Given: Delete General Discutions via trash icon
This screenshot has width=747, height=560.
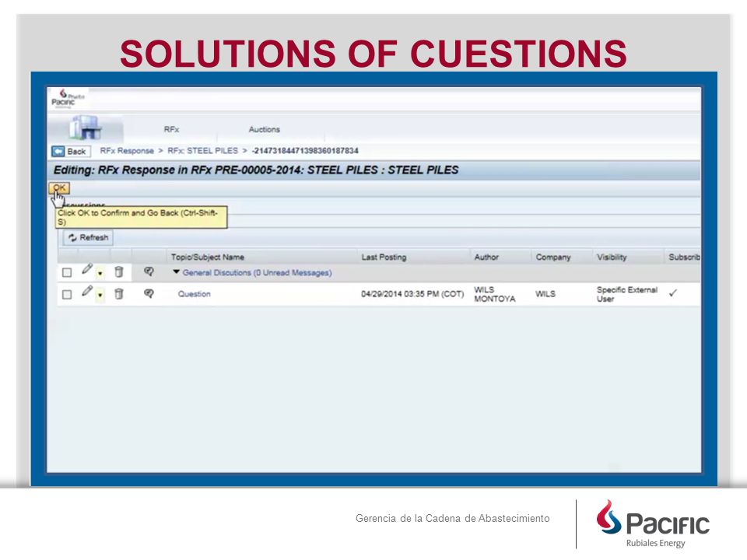Looking at the screenshot, I should click(x=118, y=272).
